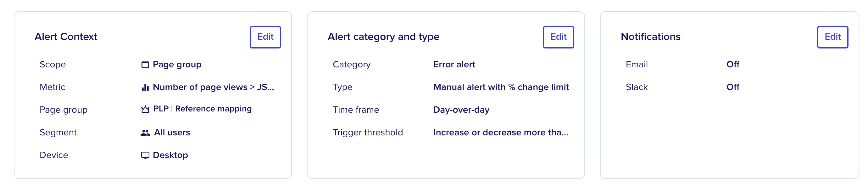Click the PLP | Reference mapping value
This screenshot has height=187, width=868.
(203, 109)
